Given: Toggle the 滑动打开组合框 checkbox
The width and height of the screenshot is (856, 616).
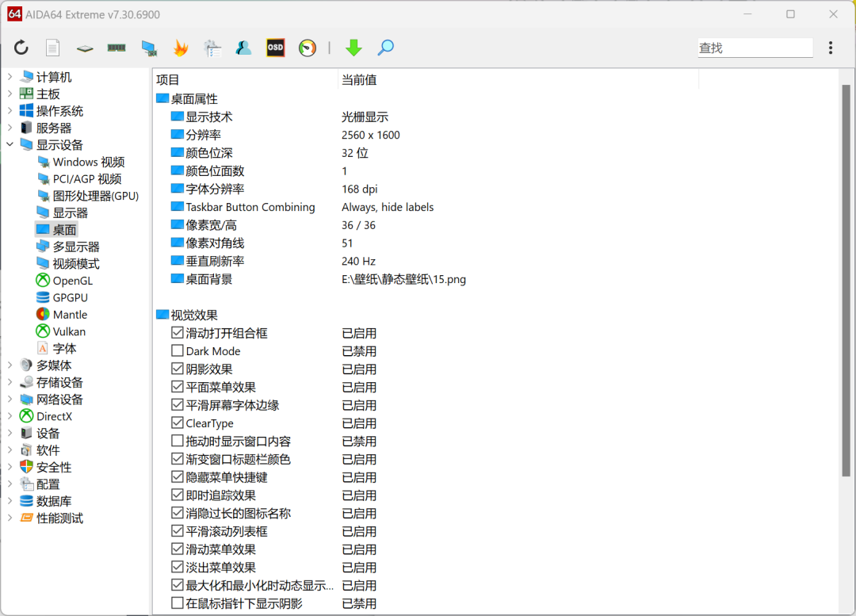Looking at the screenshot, I should [177, 332].
